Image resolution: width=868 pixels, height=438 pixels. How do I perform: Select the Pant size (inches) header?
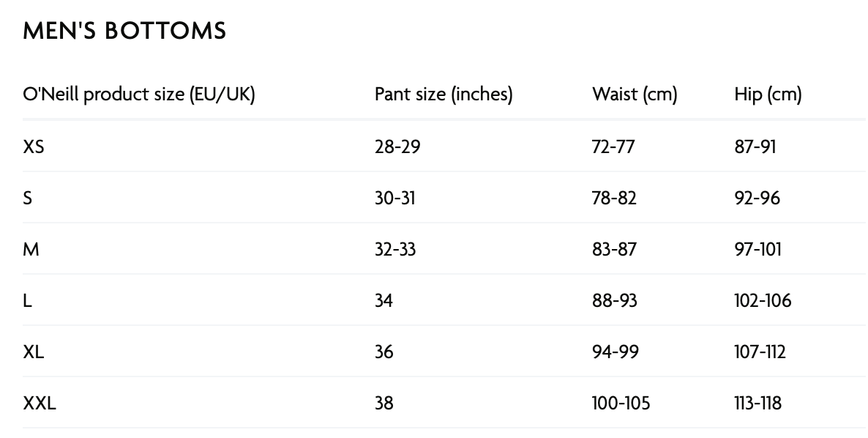click(x=444, y=94)
